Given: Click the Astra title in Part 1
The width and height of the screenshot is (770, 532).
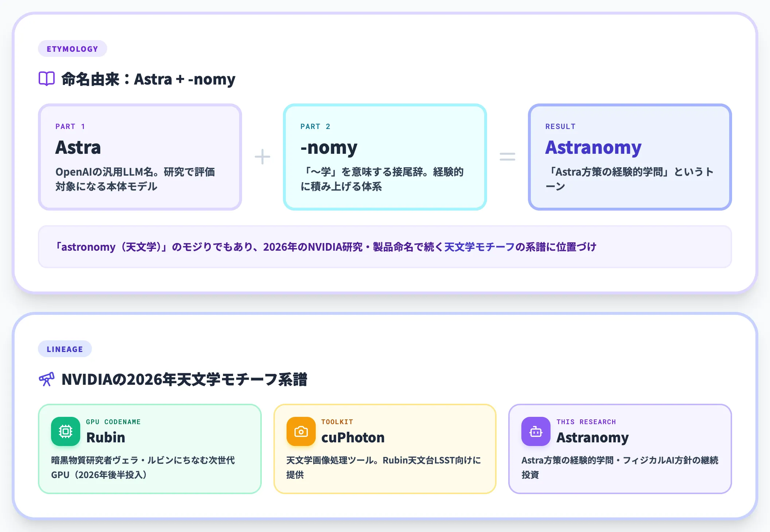Looking at the screenshot, I should tap(78, 147).
